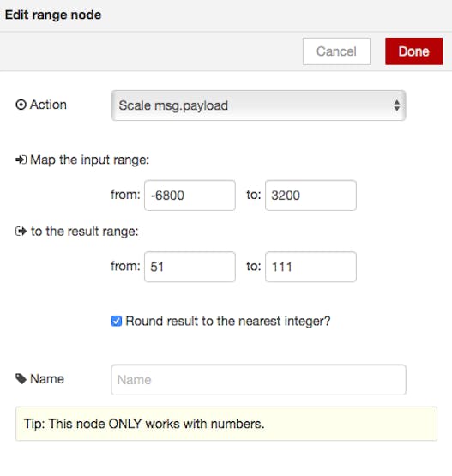Select the result range to field 111
This screenshot has height=476, width=452.
(x=310, y=267)
